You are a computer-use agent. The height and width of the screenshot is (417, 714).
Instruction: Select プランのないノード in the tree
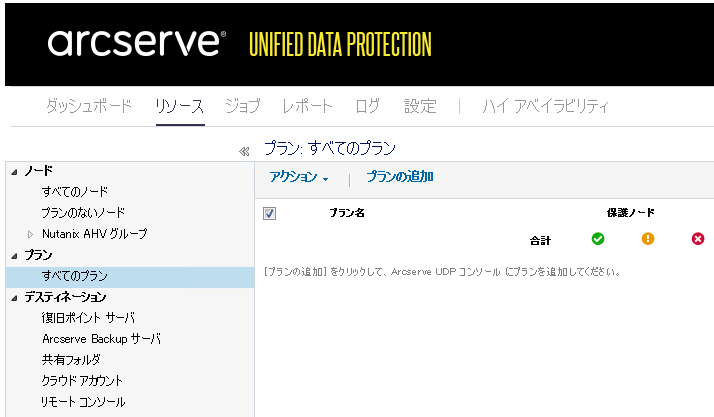(83, 213)
